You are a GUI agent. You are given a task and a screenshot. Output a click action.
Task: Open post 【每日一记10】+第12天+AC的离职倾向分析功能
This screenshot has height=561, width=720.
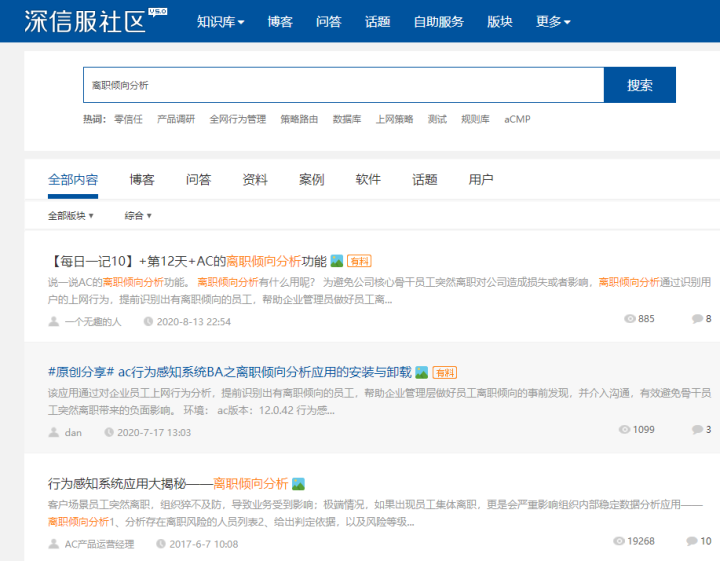click(x=187, y=261)
